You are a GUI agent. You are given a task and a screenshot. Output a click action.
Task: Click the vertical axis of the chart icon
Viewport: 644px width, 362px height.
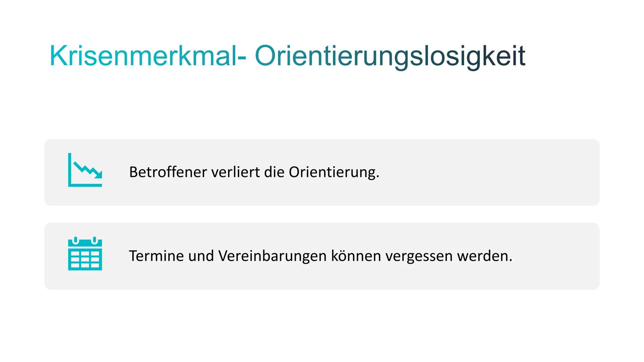[x=70, y=168]
